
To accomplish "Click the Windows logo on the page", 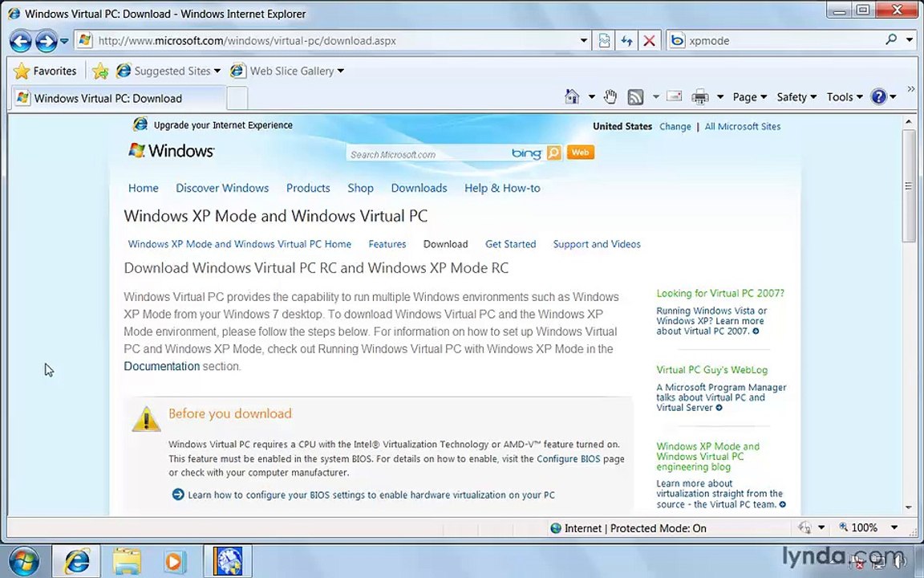I will click(x=171, y=151).
